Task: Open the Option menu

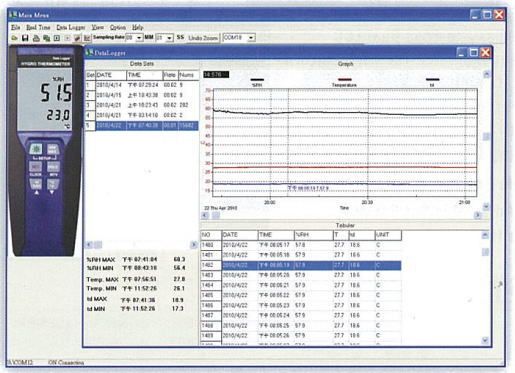Action: pos(118,27)
